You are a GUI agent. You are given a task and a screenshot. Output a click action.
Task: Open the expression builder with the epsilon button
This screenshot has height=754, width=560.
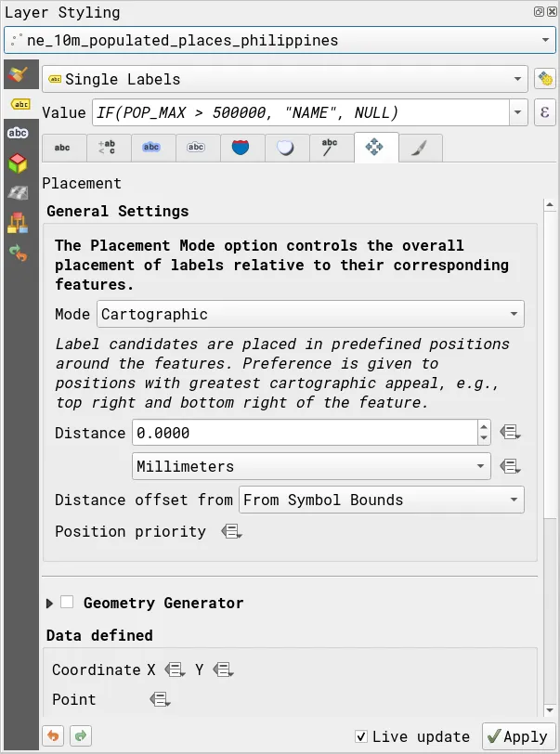545,112
